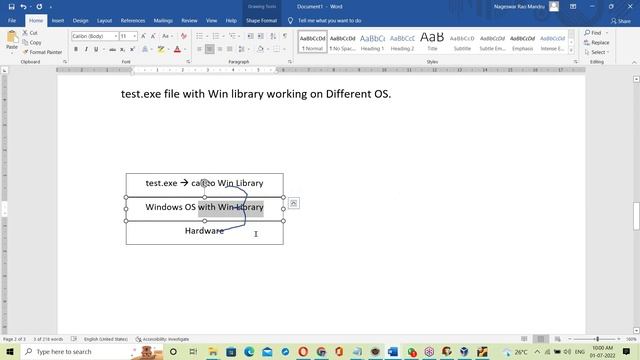Open the Font dialog launcher
Screen dimensions: 640x360
pyautogui.click(x=188, y=62)
